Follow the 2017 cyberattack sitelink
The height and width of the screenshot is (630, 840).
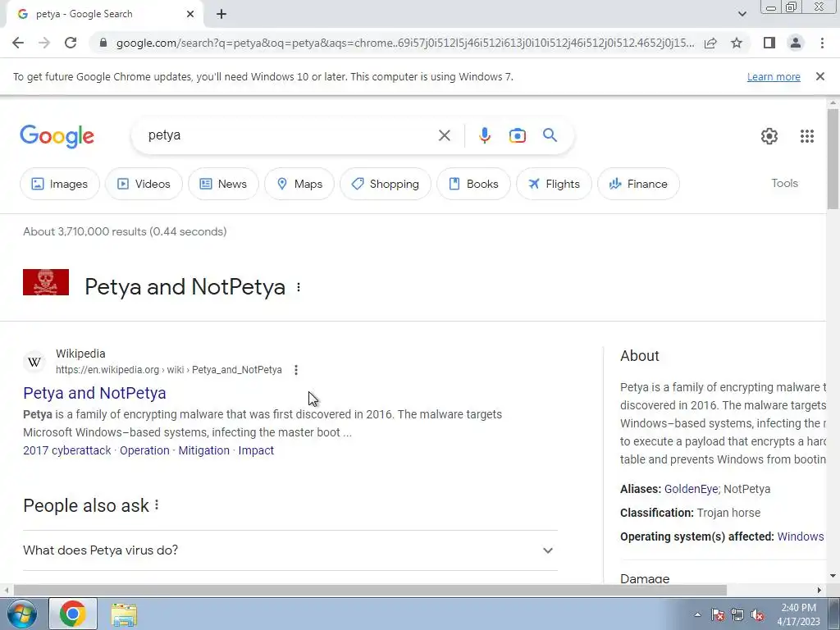point(67,450)
